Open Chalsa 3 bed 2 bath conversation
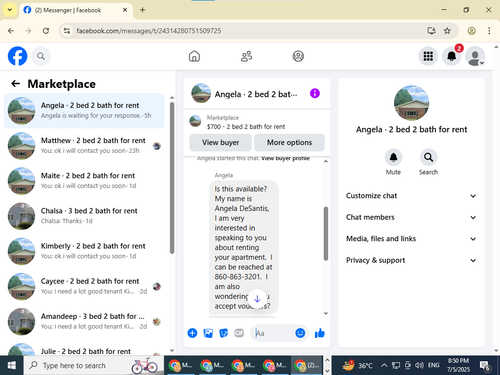 pos(84,216)
